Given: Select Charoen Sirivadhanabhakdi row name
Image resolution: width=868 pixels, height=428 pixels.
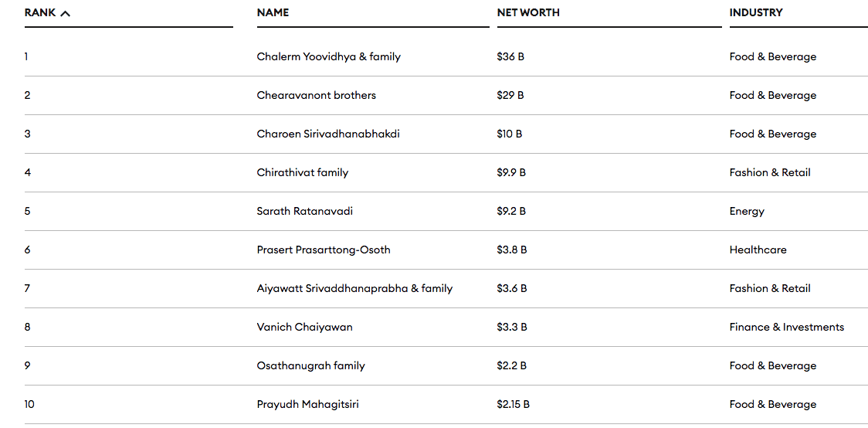Looking at the screenshot, I should tap(328, 134).
